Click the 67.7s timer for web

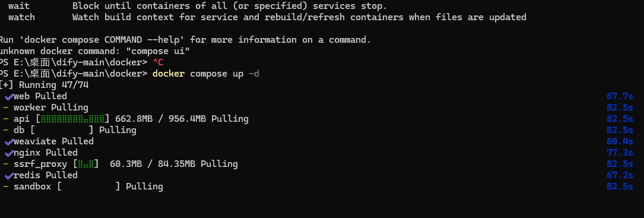click(620, 97)
